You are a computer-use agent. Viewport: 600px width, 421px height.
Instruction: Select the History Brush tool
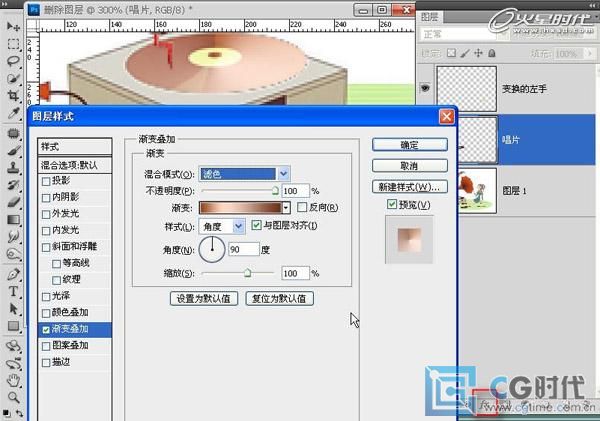coord(13,185)
